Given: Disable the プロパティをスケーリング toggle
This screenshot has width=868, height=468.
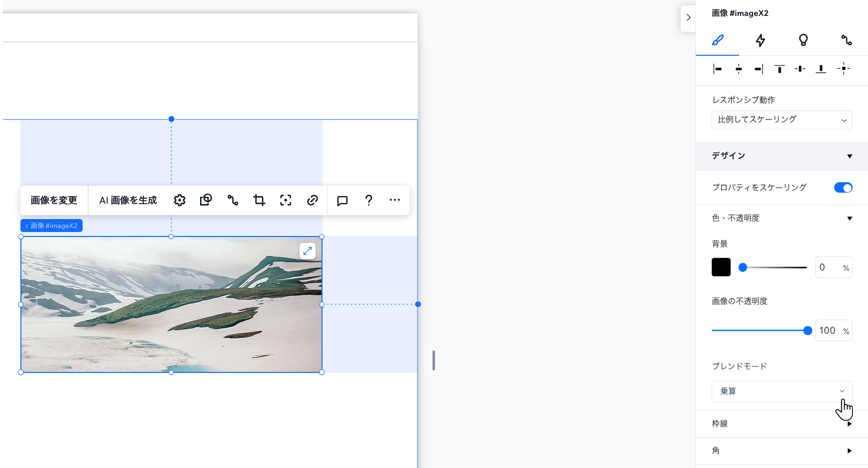Looking at the screenshot, I should coord(843,187).
